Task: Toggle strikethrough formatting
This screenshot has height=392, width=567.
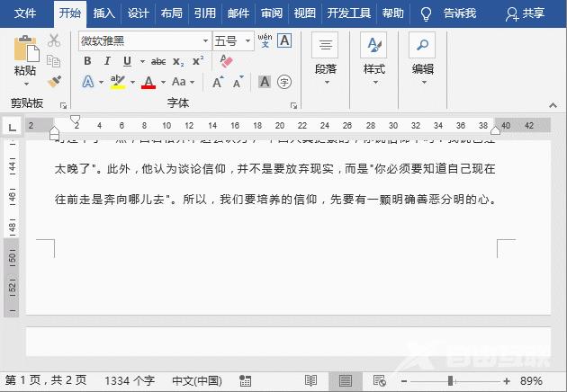Action: click(x=158, y=61)
